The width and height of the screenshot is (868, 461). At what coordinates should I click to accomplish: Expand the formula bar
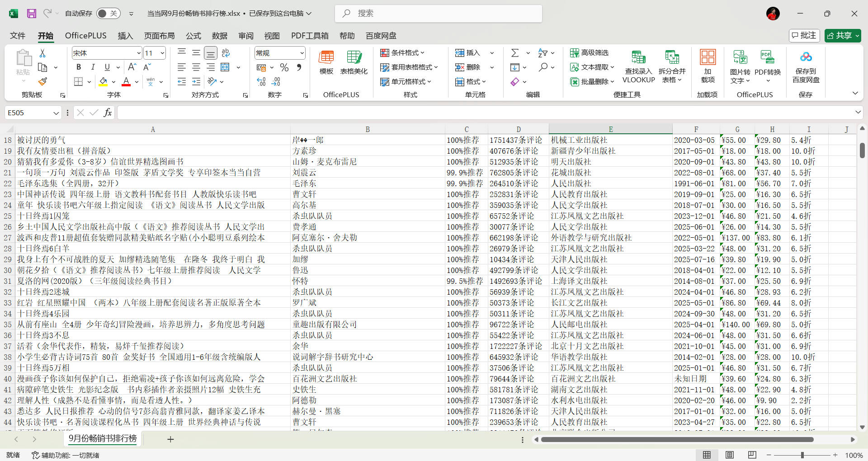pyautogui.click(x=858, y=112)
